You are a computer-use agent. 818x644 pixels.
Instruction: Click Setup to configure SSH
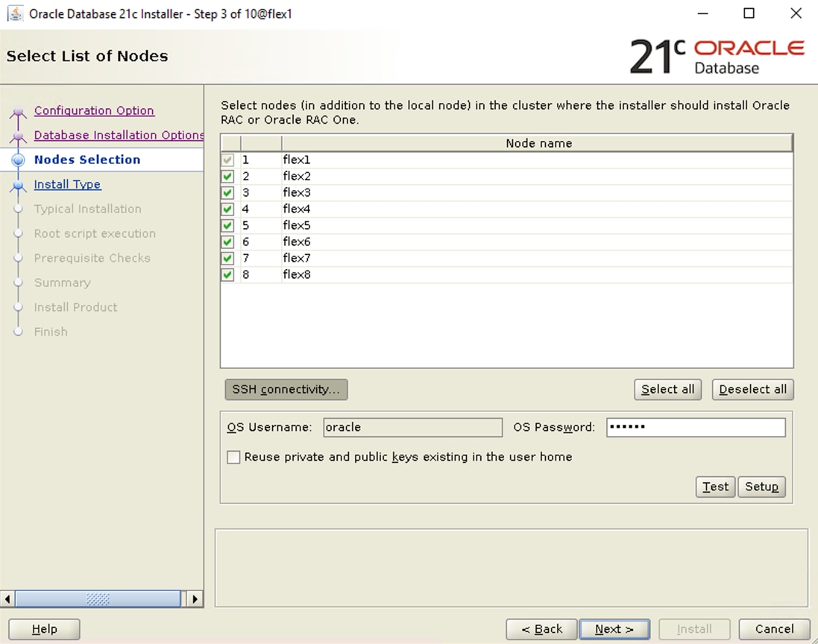click(761, 487)
